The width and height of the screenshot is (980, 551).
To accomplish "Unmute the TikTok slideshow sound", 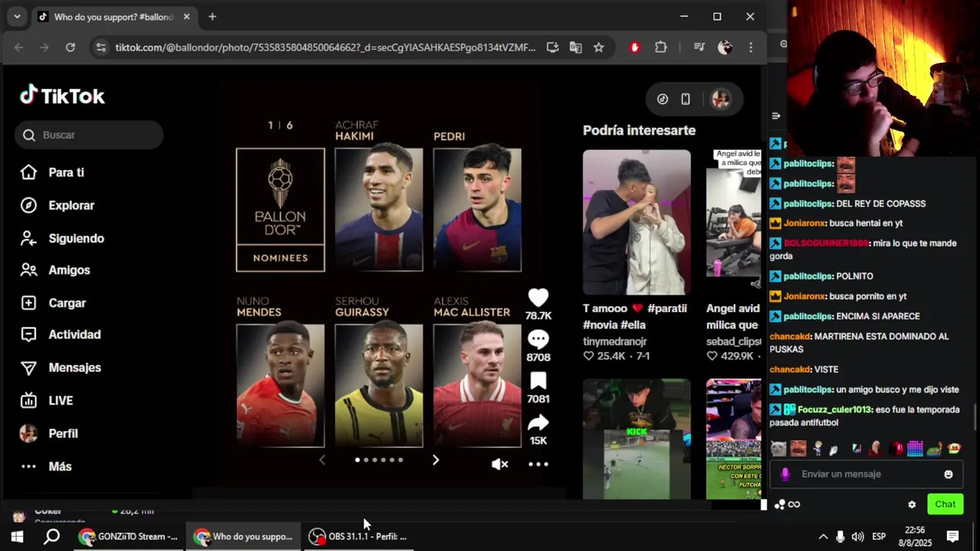I will pos(500,464).
